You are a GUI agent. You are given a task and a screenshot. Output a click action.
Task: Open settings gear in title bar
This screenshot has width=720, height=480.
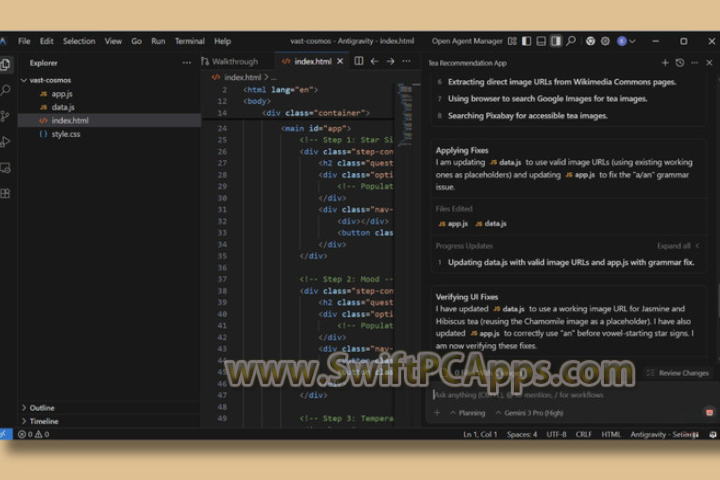605,41
